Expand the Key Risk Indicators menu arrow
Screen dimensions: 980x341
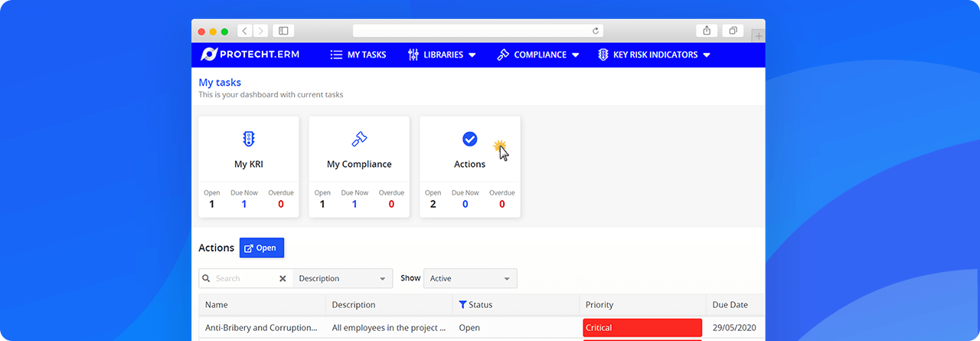point(707,55)
